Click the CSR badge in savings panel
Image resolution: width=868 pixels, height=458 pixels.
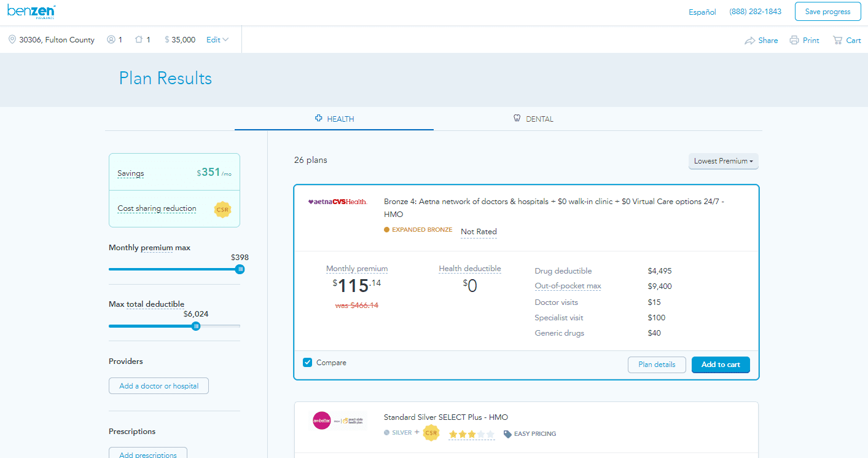pyautogui.click(x=222, y=209)
